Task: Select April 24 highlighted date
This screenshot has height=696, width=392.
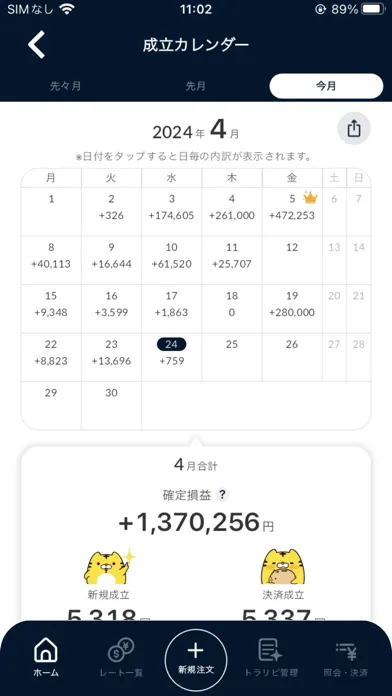Action: click(x=171, y=357)
